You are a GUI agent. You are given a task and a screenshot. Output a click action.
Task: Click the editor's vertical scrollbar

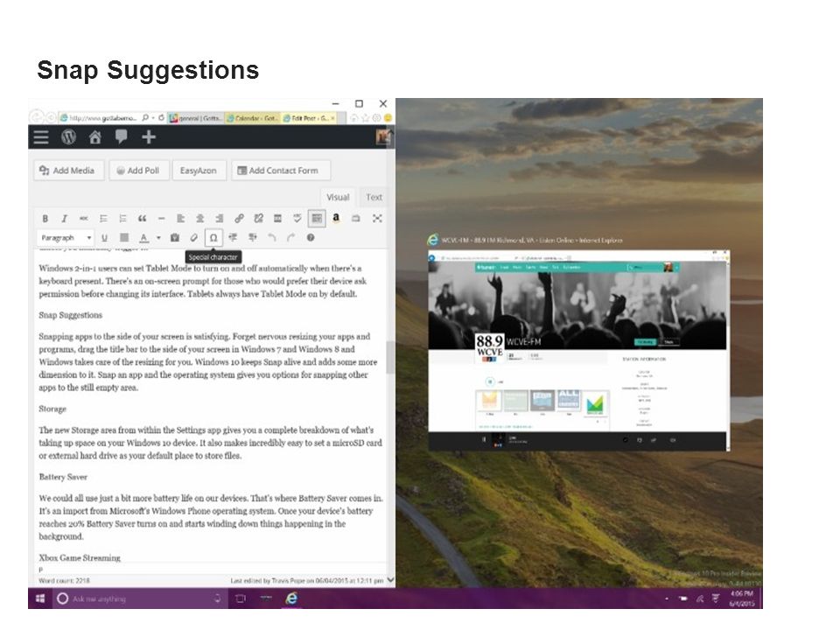[390, 357]
